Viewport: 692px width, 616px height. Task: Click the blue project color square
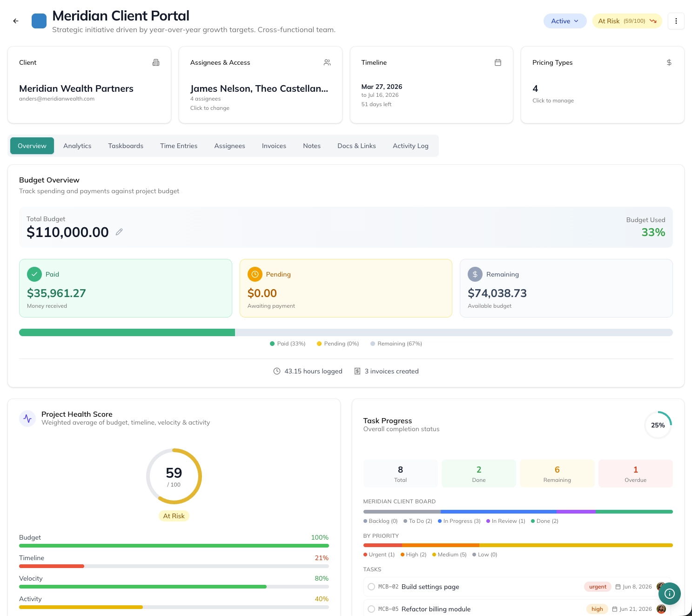pos(39,21)
